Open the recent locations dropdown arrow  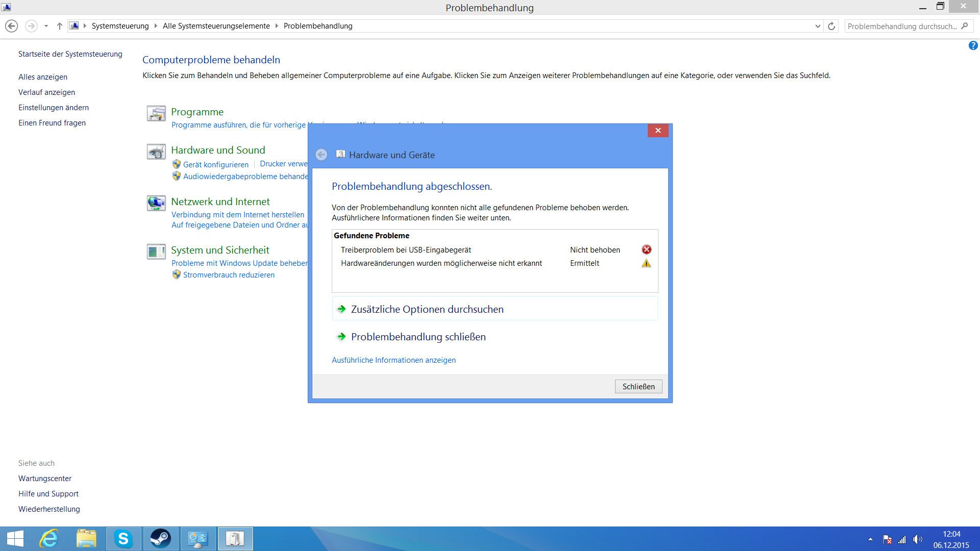[x=46, y=26]
